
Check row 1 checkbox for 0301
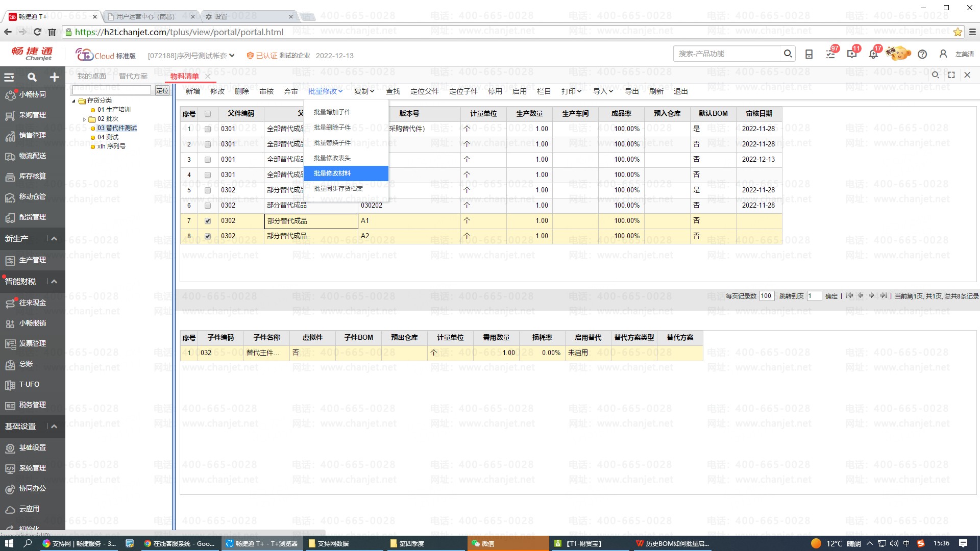pos(207,129)
